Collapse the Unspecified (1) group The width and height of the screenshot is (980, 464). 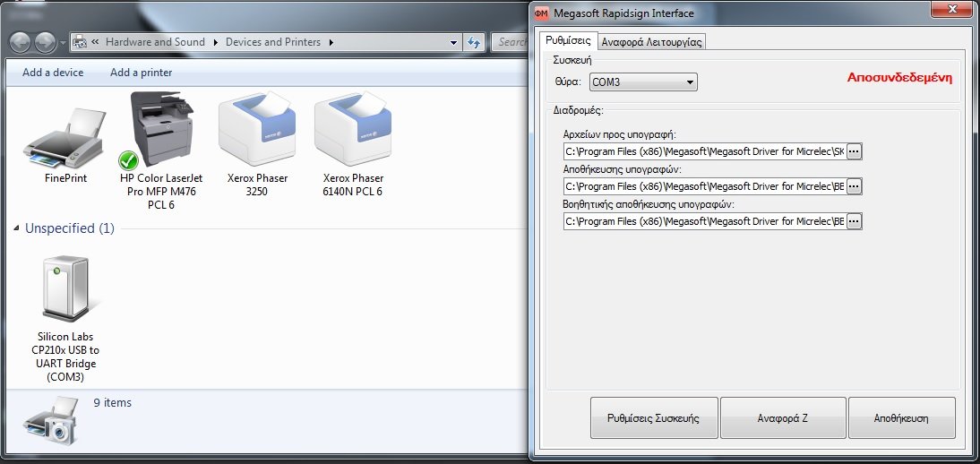pos(16,229)
